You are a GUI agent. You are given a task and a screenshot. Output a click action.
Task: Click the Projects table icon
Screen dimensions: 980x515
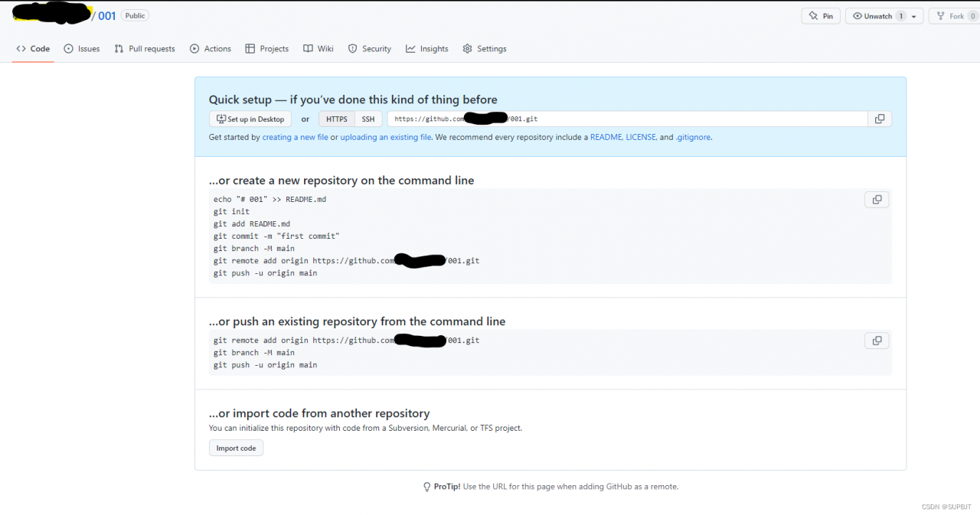pos(250,48)
